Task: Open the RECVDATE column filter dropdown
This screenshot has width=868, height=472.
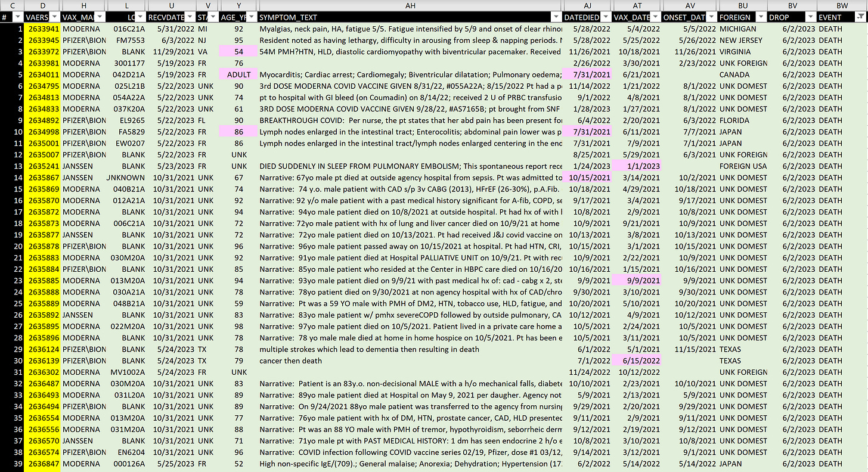Action: pos(190,17)
